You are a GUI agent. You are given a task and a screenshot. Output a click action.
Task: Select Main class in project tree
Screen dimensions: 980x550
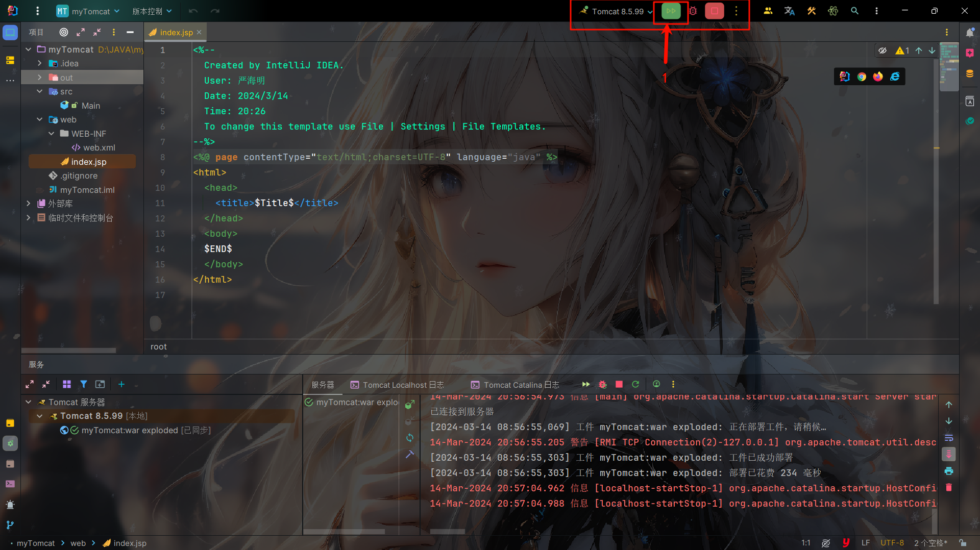coord(80,106)
